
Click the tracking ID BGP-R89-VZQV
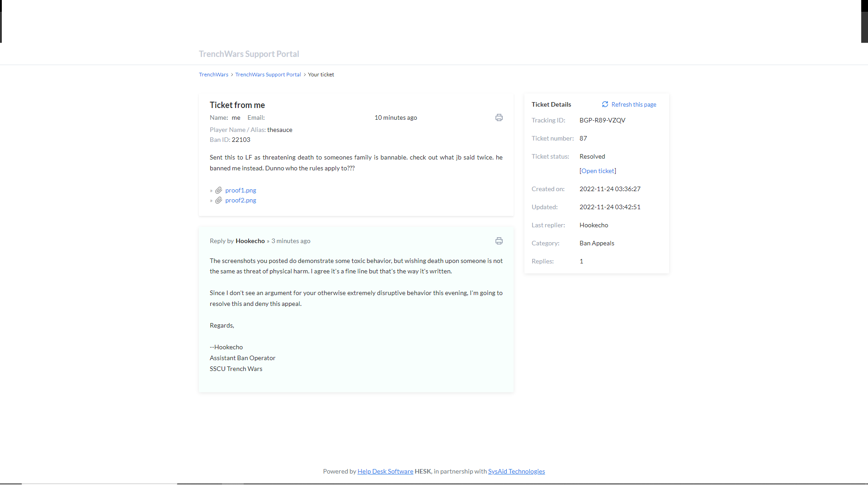point(602,120)
